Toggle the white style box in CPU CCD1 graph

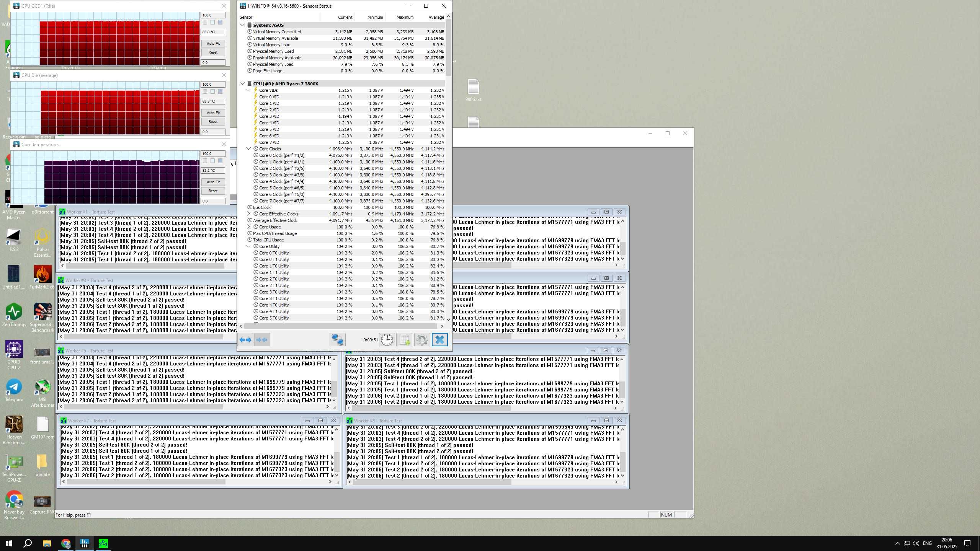tap(213, 23)
